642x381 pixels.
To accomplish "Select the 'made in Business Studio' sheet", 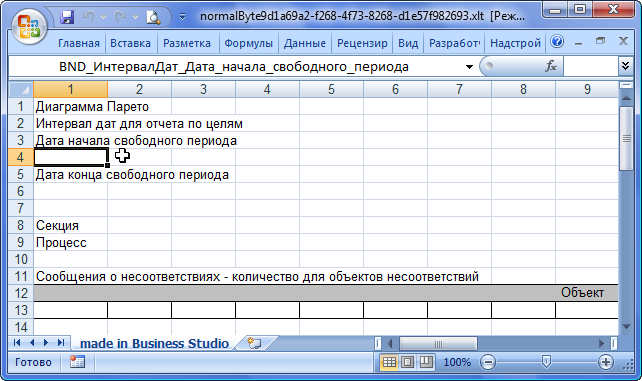I will (154, 343).
